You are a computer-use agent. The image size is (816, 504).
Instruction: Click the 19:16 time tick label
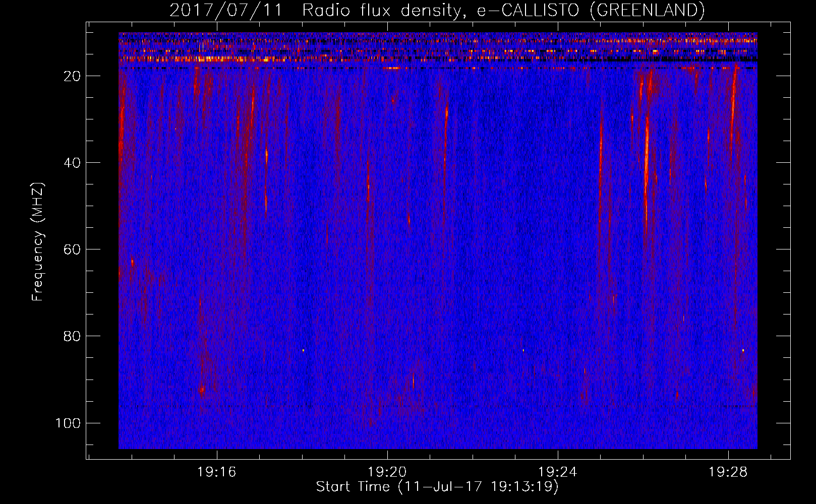point(216,472)
